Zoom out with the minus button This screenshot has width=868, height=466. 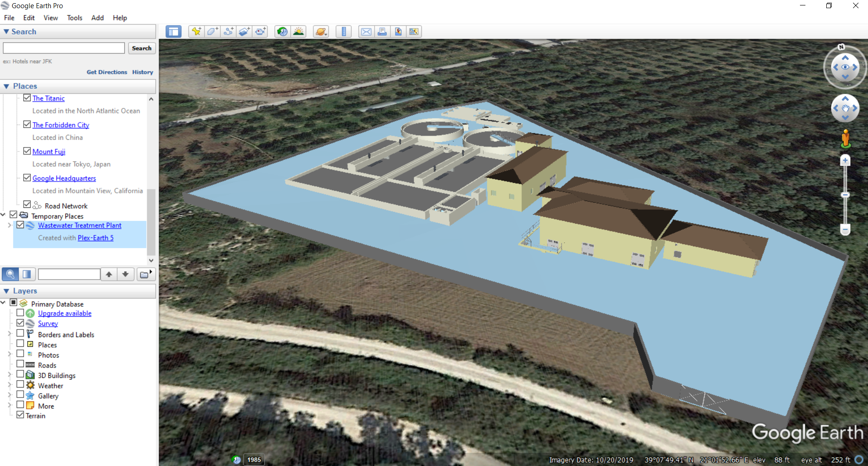845,230
